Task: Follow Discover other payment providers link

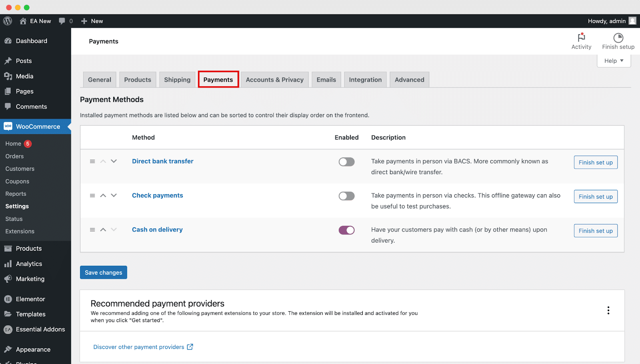Action: pos(139,347)
